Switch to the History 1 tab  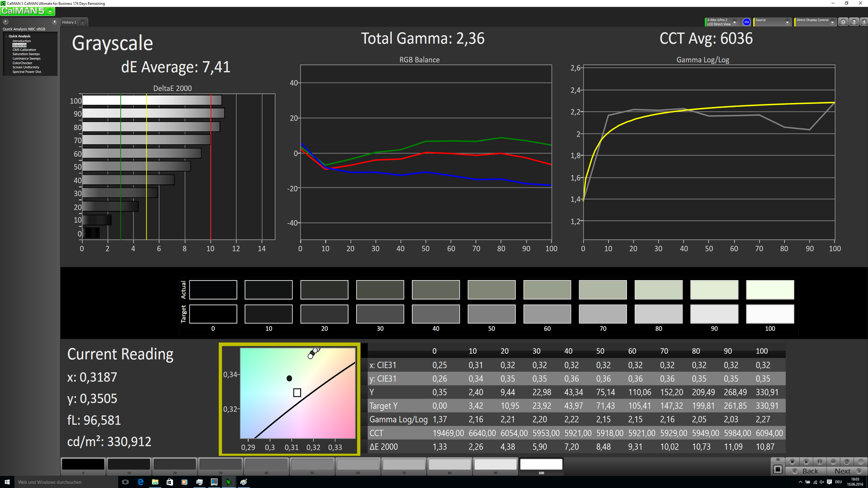pos(69,22)
